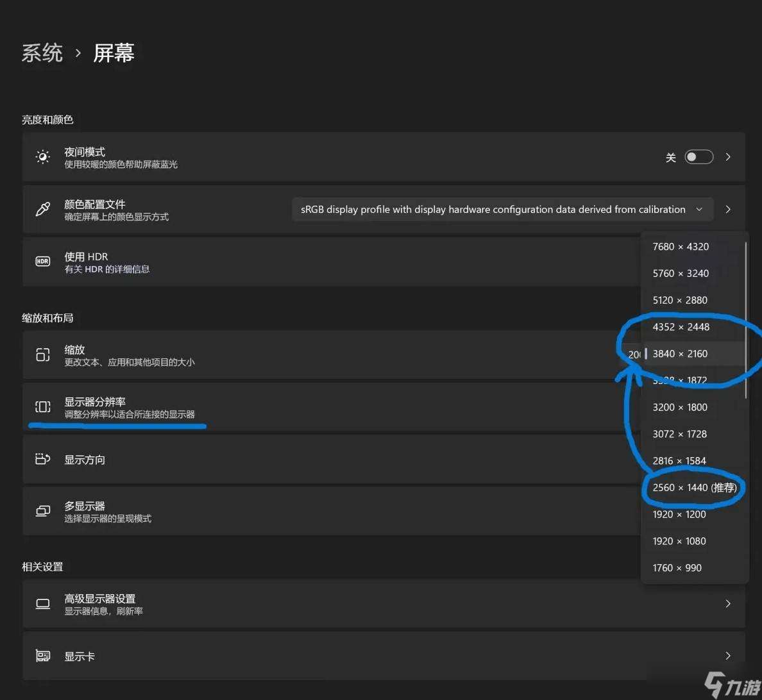Click the 显示器分辨率 row label
762x700 pixels.
tap(95, 402)
